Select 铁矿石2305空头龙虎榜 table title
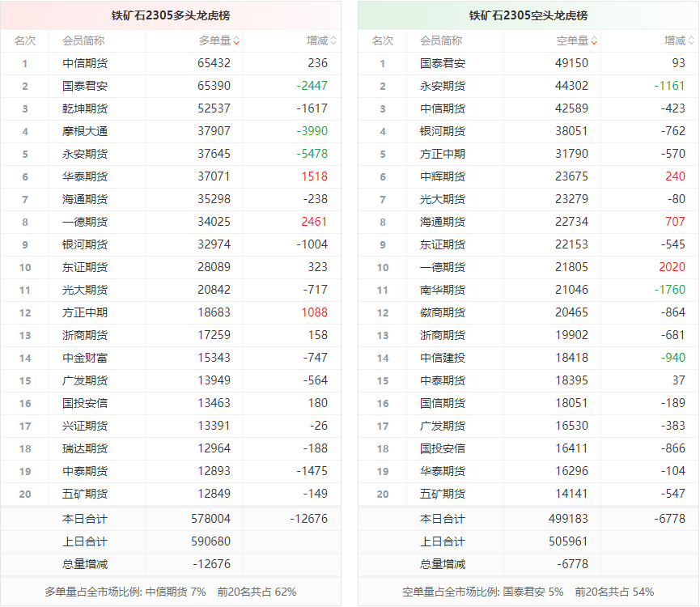This screenshot has height=607, width=700. pos(528,15)
